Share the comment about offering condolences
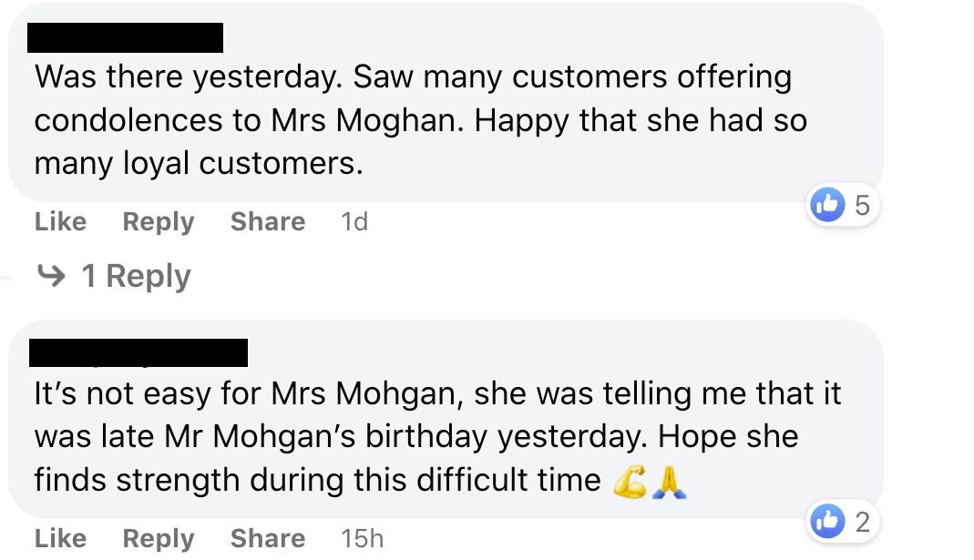The width and height of the screenshot is (974, 560). point(268,221)
